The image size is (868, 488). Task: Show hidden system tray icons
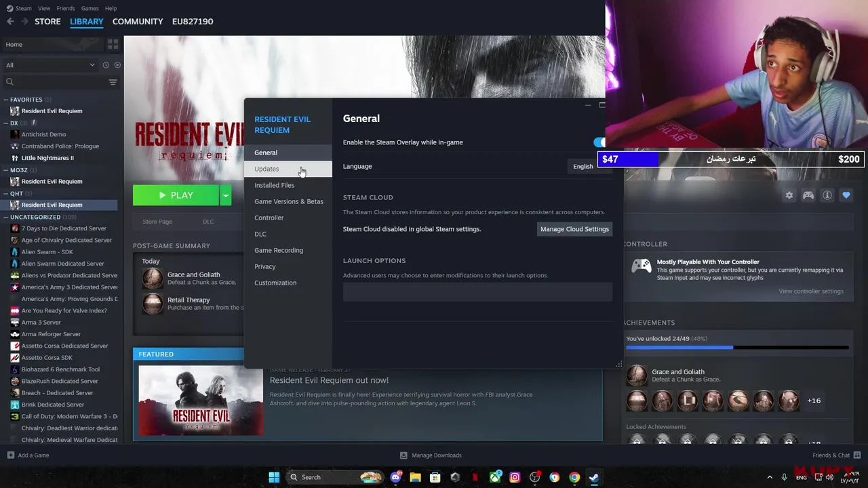[770, 477]
